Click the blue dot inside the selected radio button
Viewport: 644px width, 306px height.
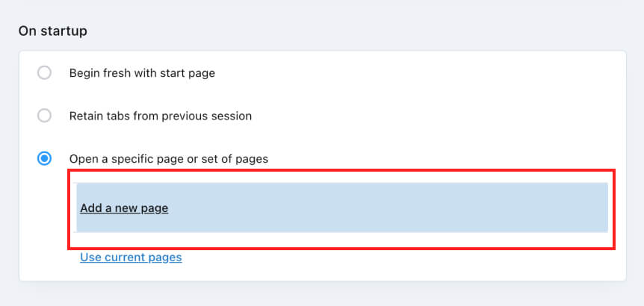click(x=45, y=158)
